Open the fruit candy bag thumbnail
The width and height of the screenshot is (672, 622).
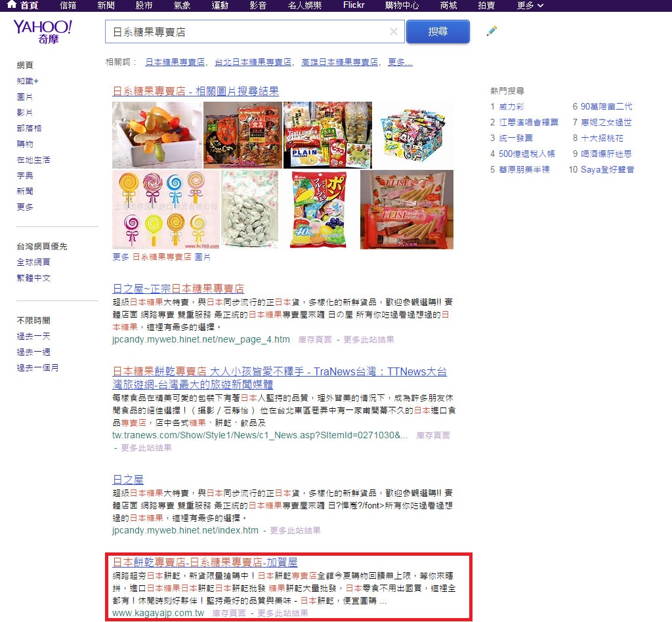[x=318, y=209]
